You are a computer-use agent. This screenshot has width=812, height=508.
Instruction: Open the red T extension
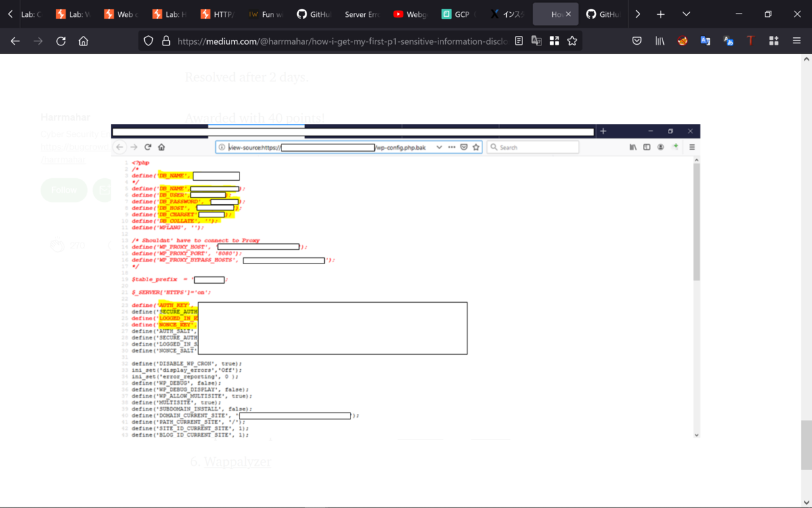click(750, 41)
